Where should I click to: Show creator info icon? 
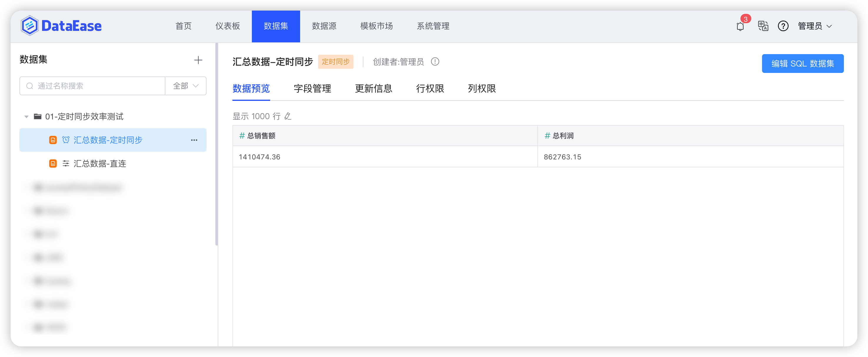coord(435,62)
